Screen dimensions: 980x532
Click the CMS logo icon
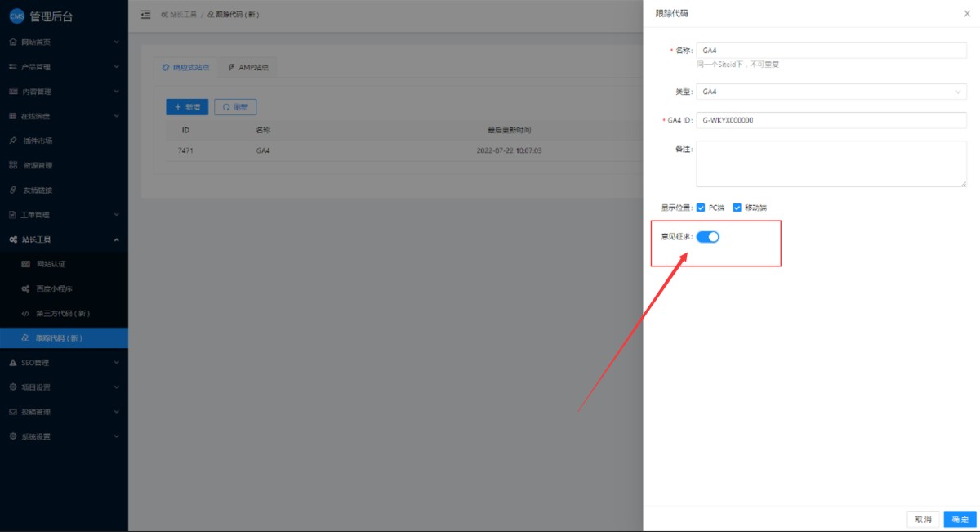click(16, 16)
